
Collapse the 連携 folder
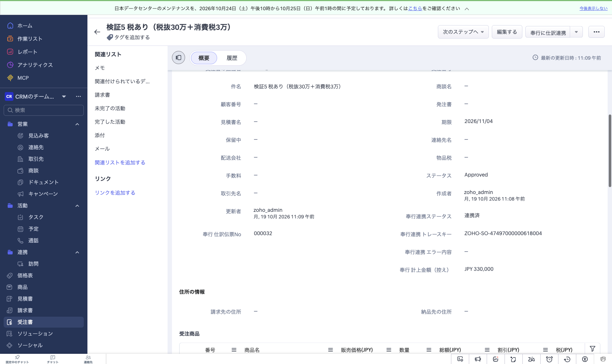click(77, 252)
